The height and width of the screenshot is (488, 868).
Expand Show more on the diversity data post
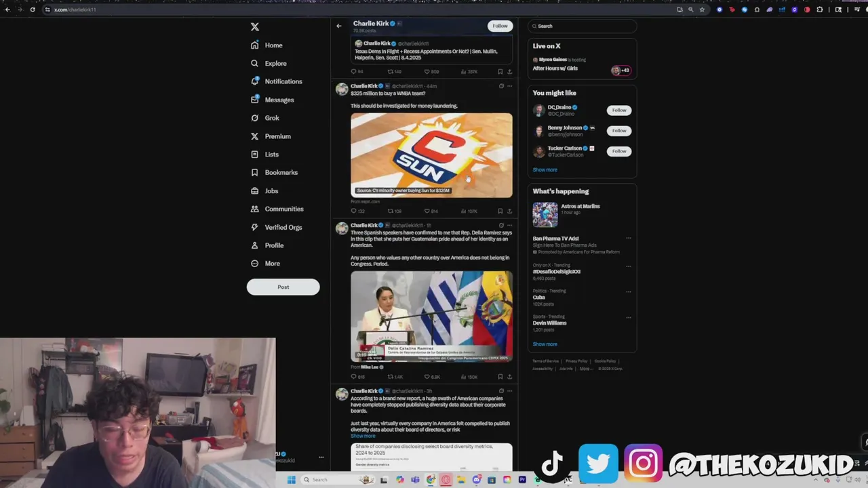point(363,436)
